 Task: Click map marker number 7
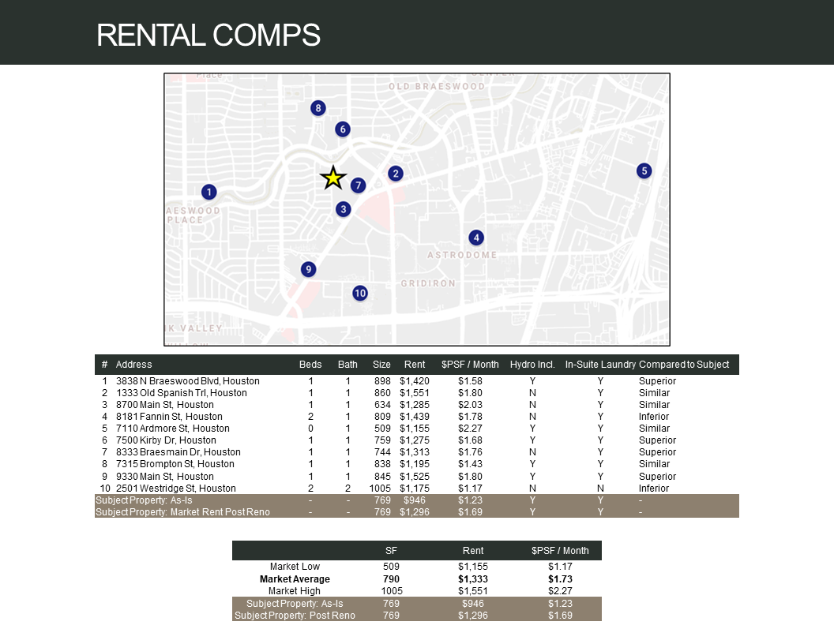click(x=358, y=185)
